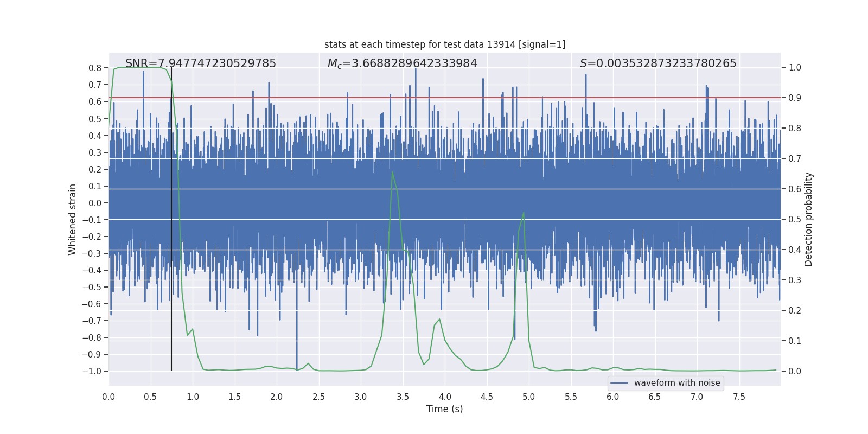Click the SNR value annotation text
Screen dimensions: 868x434
[201, 63]
